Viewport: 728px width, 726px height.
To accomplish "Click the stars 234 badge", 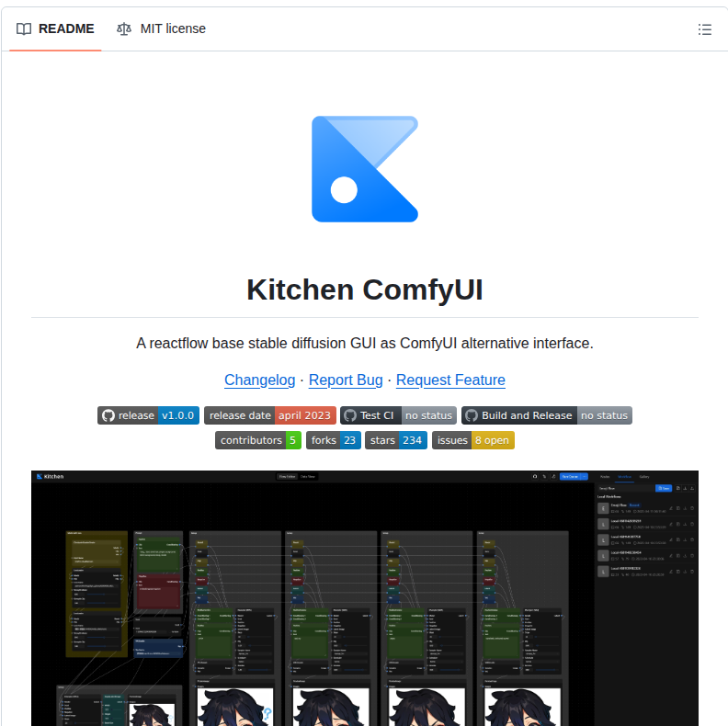I will click(395, 440).
